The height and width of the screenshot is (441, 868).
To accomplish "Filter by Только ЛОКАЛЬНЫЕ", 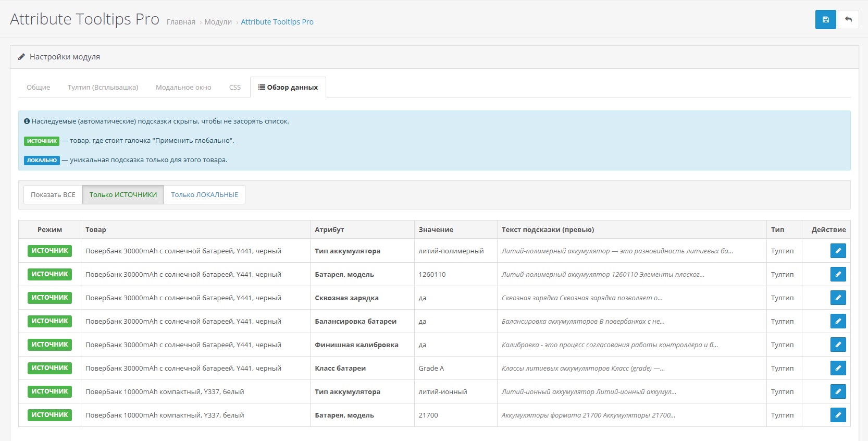I will [204, 194].
